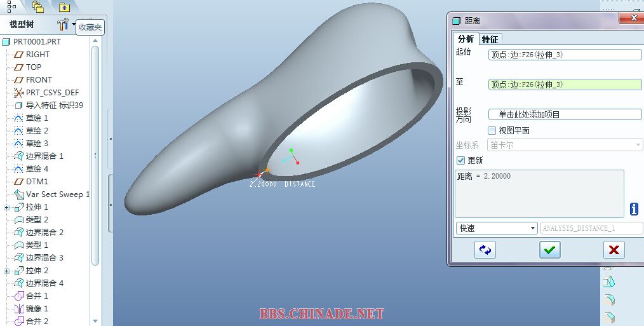Image resolution: width=644 pixels, height=326 pixels.
Task: Click the ANALYSIS_DISTANCE_1 name field
Action: pyautogui.click(x=591, y=228)
